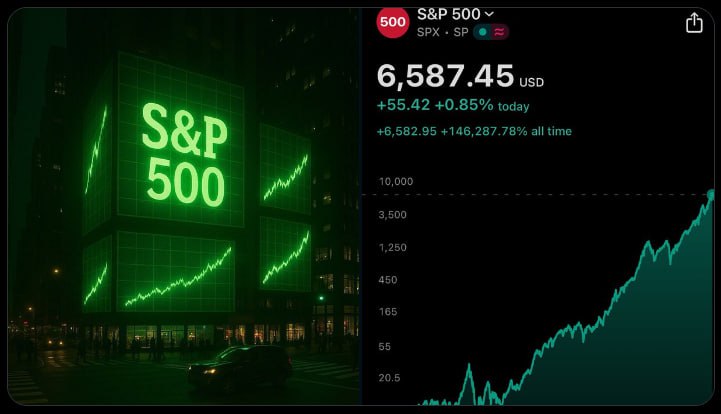
Task: Click the teal dot on the chart endpoint
Action: 711,195
